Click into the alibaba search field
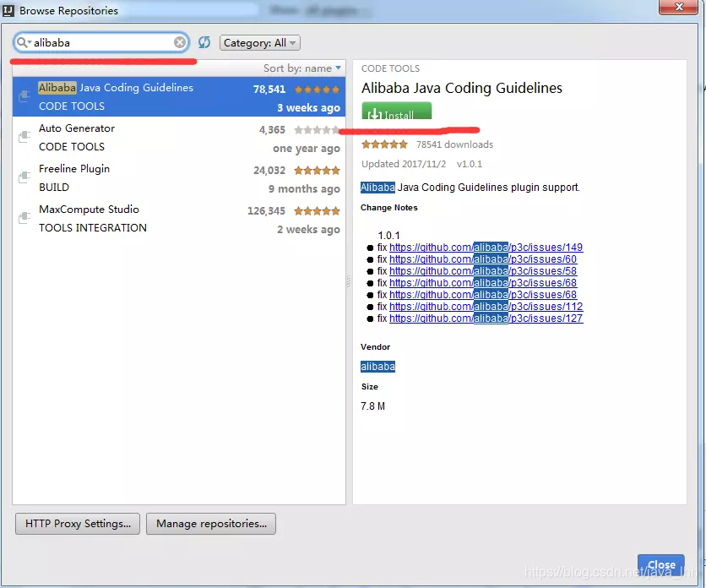This screenshot has height=588, width=706. point(103,43)
